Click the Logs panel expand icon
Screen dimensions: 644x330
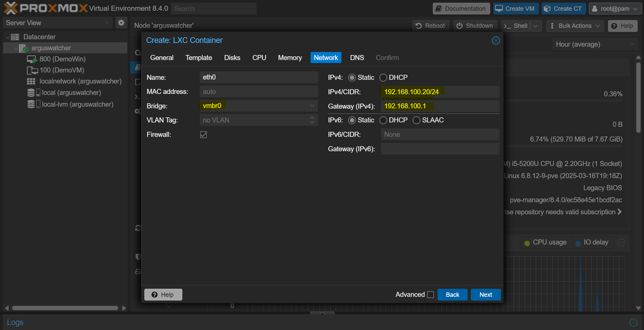tap(633, 322)
